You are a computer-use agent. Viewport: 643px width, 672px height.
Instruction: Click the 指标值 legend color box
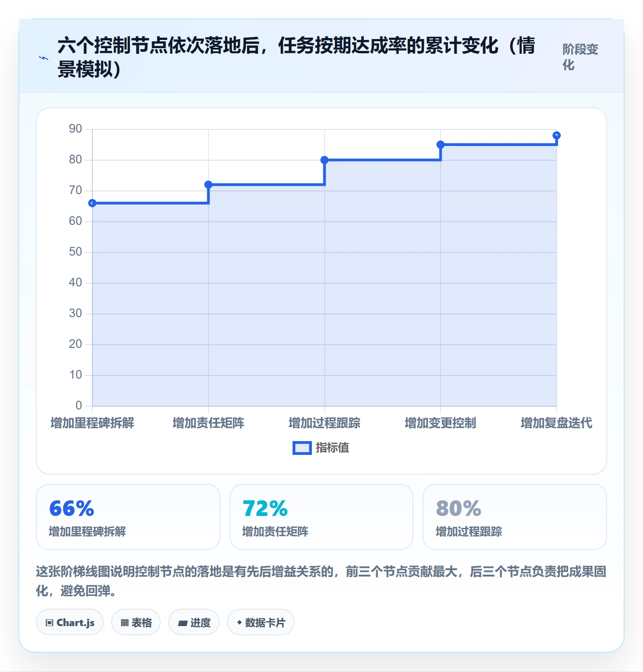302,448
